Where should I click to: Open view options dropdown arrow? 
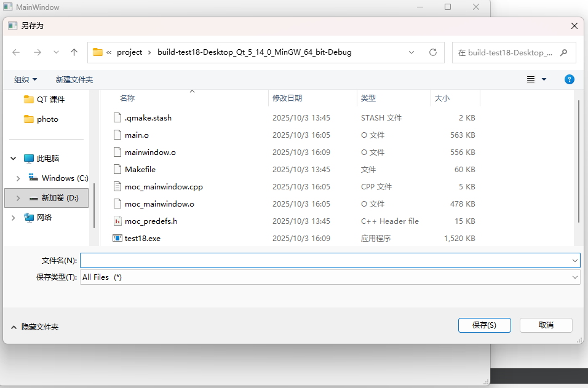[x=544, y=79]
